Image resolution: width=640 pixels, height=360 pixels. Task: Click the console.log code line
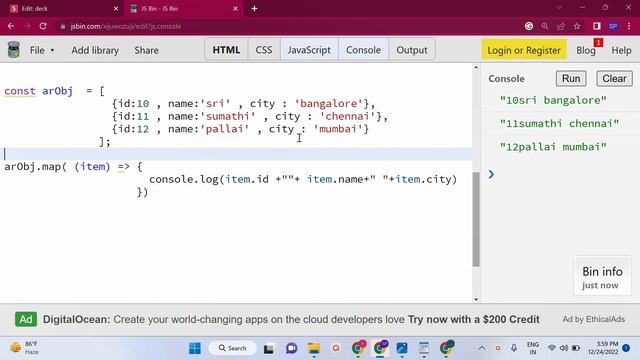[x=303, y=179]
